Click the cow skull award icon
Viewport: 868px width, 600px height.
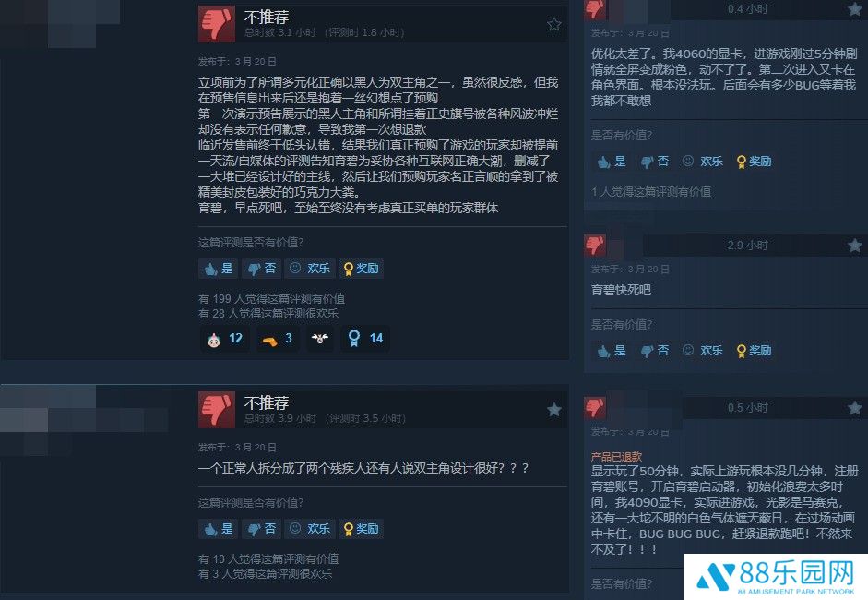(x=319, y=339)
